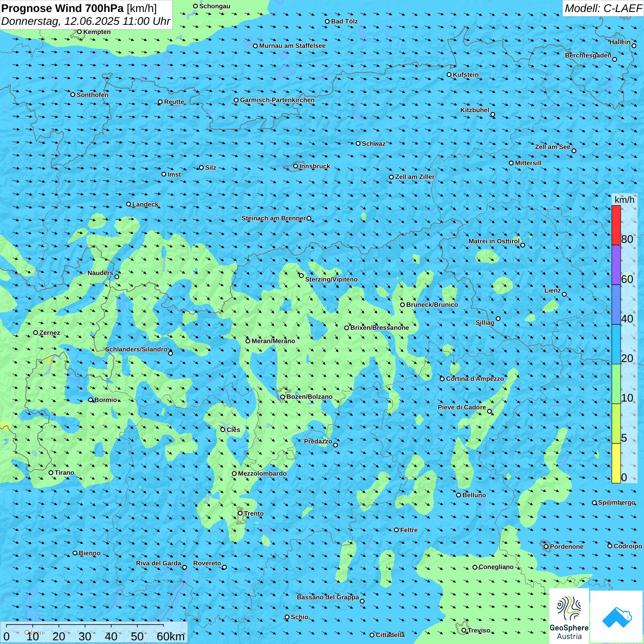Click the Belluno location marker
The width and height of the screenshot is (644, 644).
(459, 495)
